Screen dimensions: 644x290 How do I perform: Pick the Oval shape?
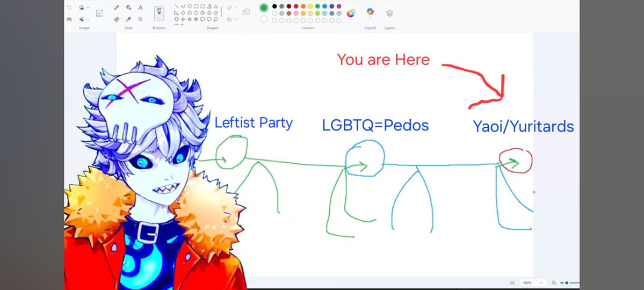coord(190,6)
